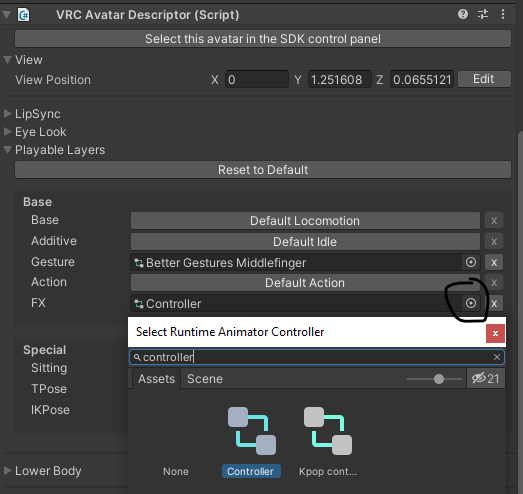Open the component help reference icon

[x=463, y=14]
